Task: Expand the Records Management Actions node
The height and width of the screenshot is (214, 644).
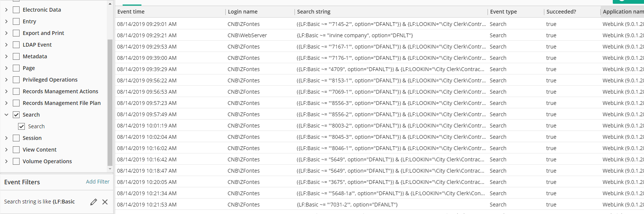Action: tap(6, 91)
